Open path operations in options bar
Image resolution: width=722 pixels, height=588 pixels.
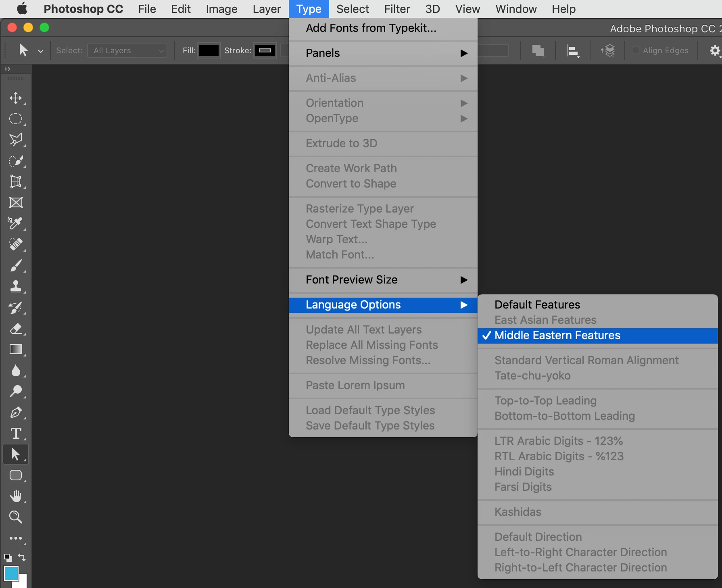[538, 51]
